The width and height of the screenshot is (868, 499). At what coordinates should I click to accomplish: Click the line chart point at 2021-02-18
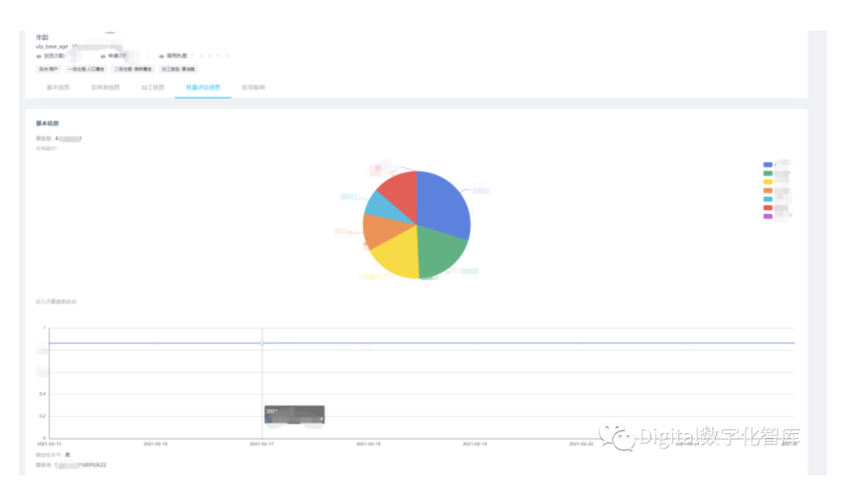tap(369, 343)
